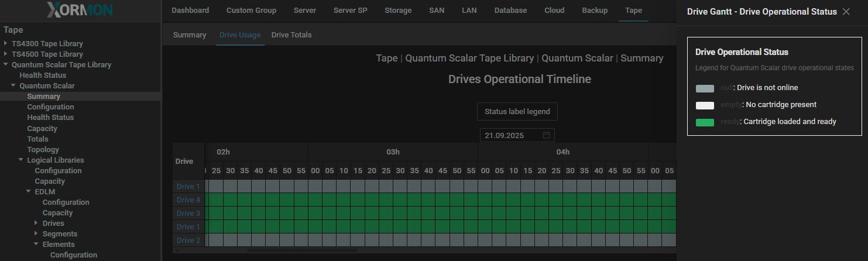The height and width of the screenshot is (261, 868).
Task: Go to the Server section
Action: point(305,11)
